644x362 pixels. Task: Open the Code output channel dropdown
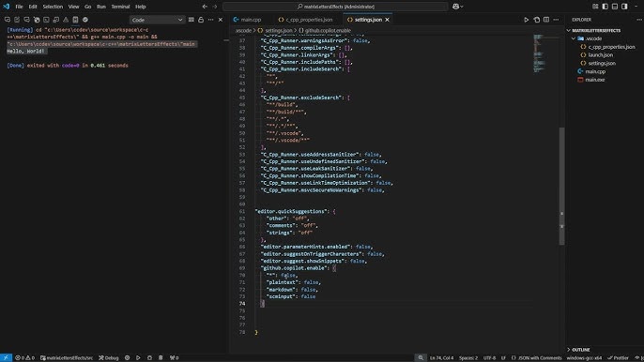point(157,20)
